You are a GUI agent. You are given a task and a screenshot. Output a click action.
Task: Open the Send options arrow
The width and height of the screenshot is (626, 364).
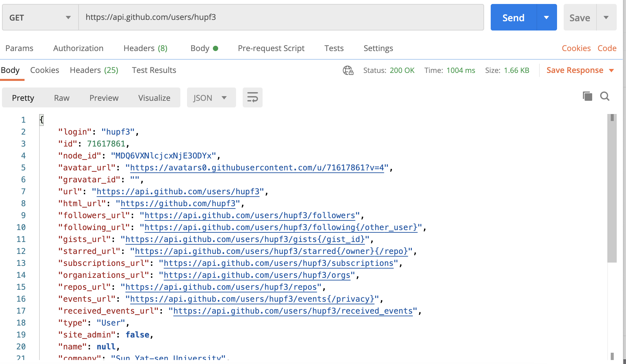(546, 17)
